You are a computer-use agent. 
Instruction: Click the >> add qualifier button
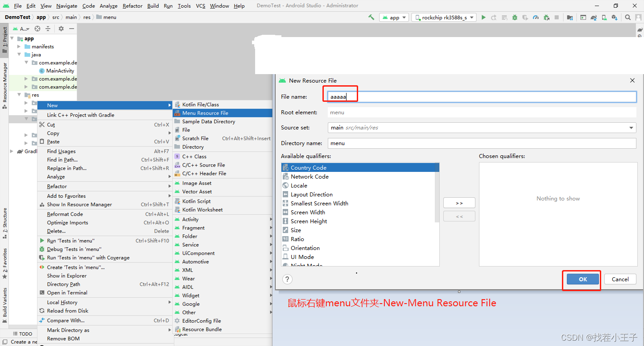tap(459, 203)
